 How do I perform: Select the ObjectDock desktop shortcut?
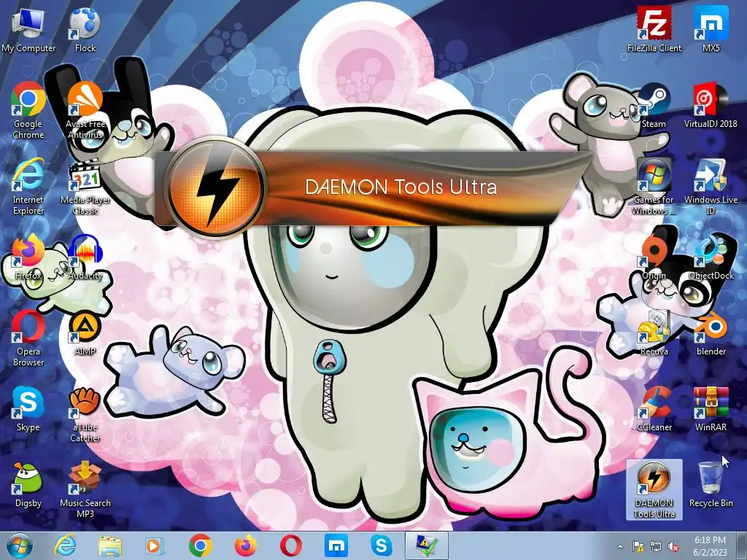(x=711, y=257)
